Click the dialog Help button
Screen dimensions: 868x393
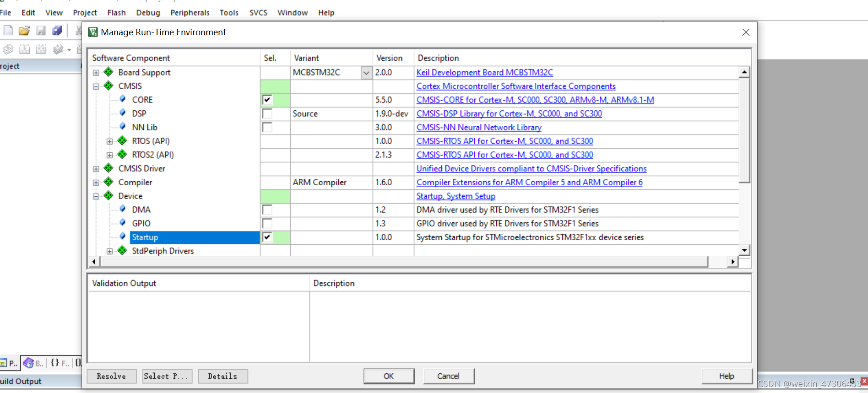point(727,376)
